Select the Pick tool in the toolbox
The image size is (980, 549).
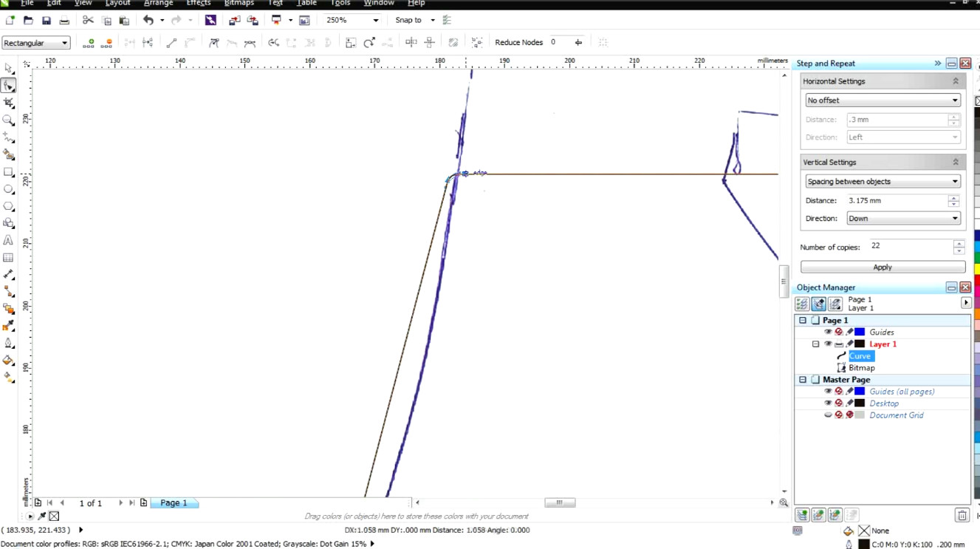(x=9, y=68)
